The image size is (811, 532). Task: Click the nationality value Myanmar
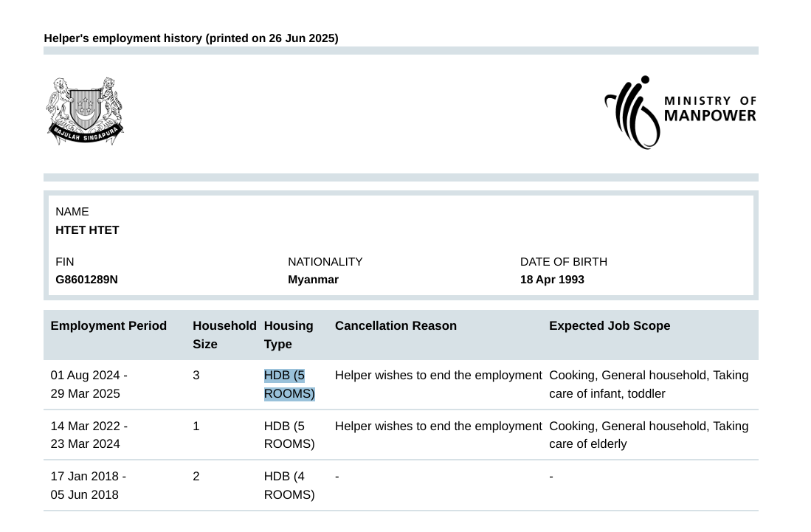[x=313, y=280]
